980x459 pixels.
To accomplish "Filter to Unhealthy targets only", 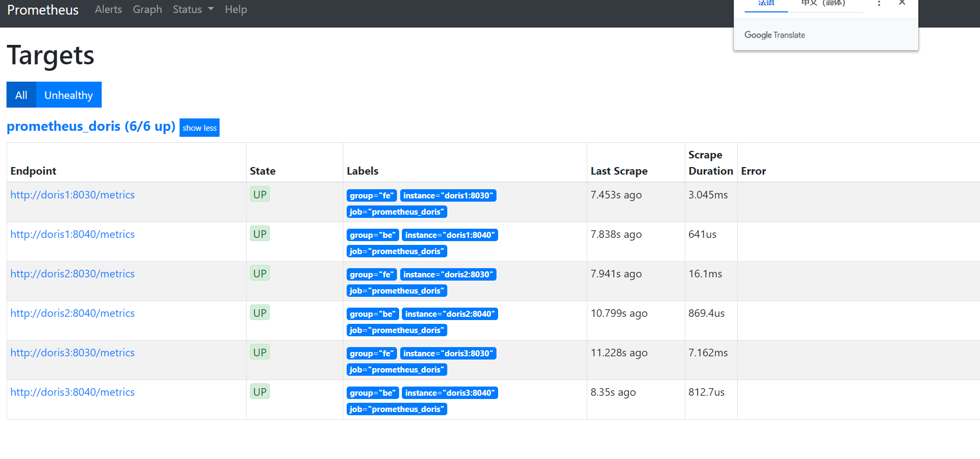I will point(69,95).
